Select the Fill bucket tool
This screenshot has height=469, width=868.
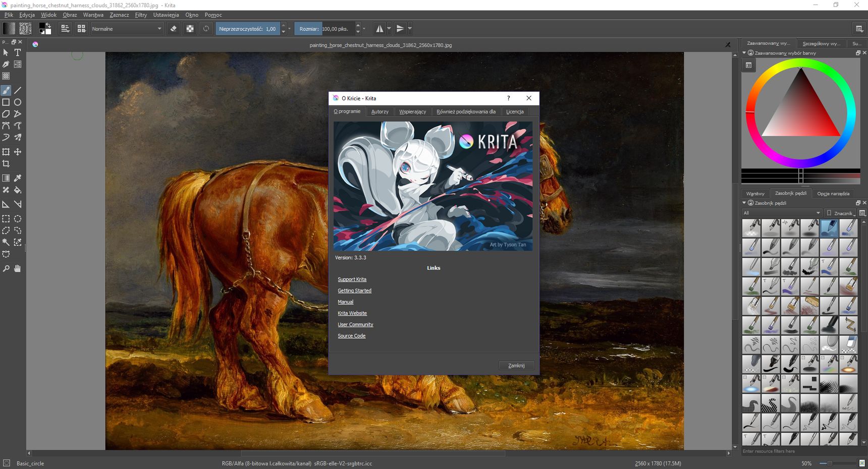[18, 190]
